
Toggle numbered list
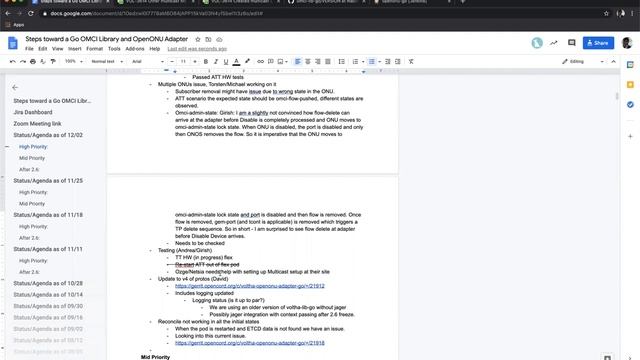pos(356,62)
